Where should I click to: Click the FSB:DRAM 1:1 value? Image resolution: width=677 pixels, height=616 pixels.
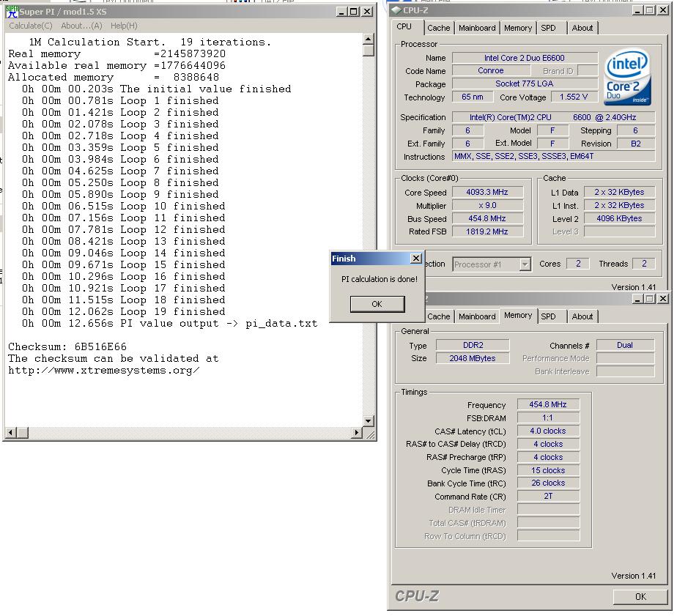point(548,418)
